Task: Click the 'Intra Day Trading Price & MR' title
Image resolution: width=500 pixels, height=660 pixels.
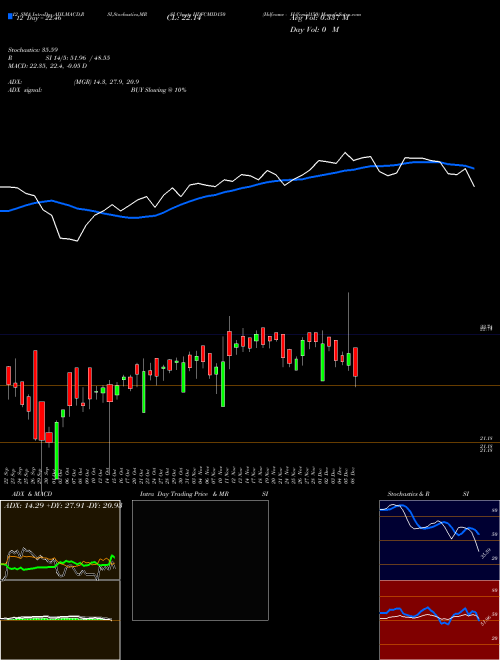Action: pyautogui.click(x=184, y=494)
